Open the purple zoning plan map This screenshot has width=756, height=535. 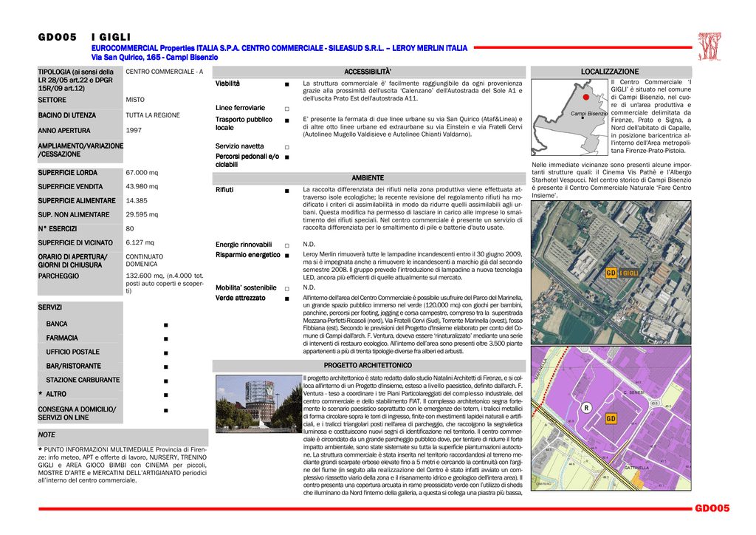click(x=611, y=418)
